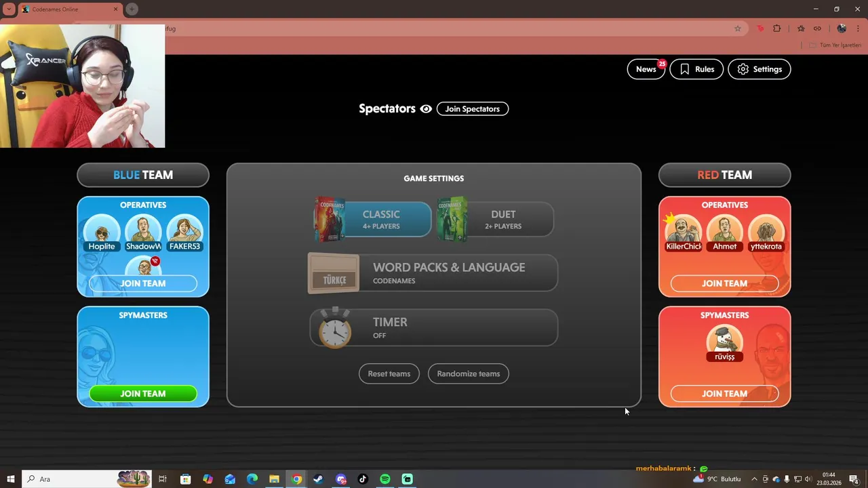Open Steam from taskbar
The image size is (868, 488).
(x=318, y=479)
